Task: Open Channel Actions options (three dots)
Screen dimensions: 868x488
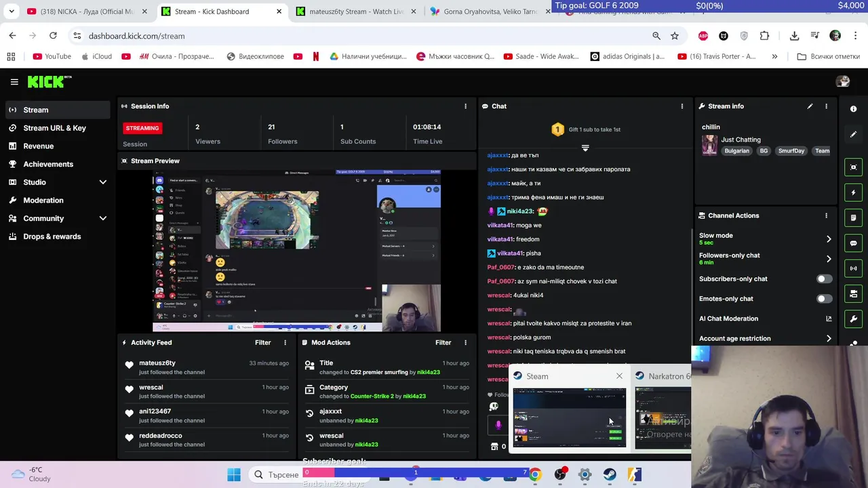Action: [x=826, y=216]
